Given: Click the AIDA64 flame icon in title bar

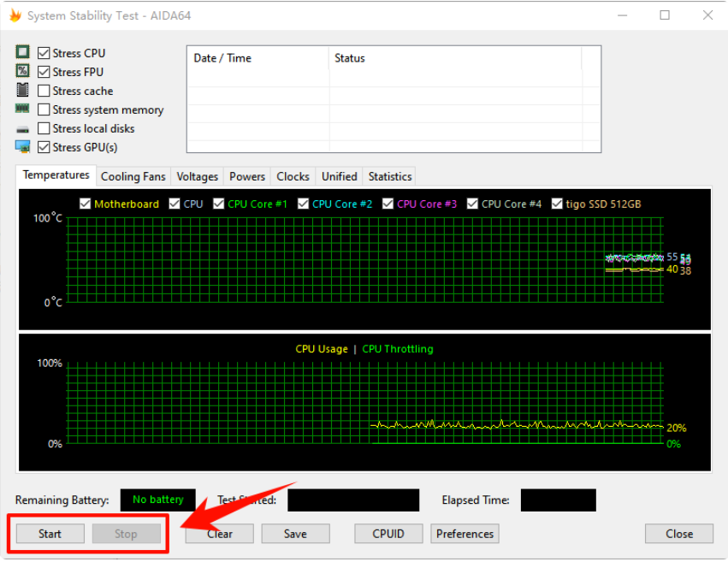Looking at the screenshot, I should coord(15,15).
